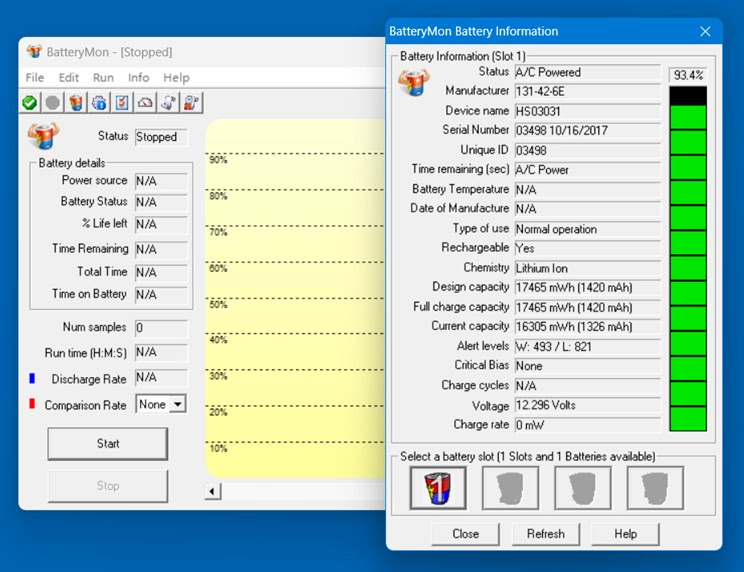
Task: Click the Status field showing A/C Powered
Action: click(x=587, y=72)
